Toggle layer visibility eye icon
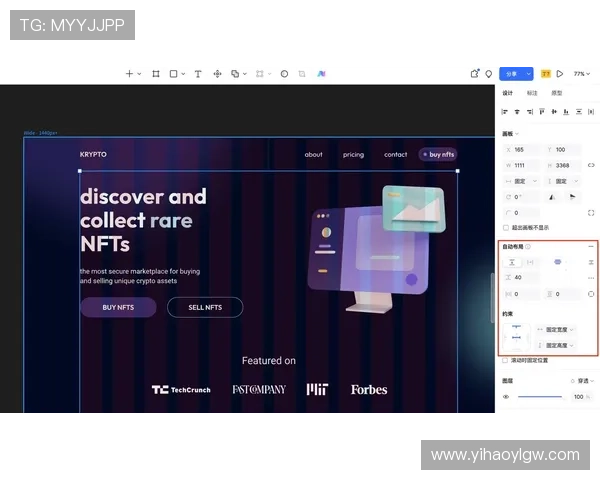This screenshot has width=600, height=480. coord(506,397)
